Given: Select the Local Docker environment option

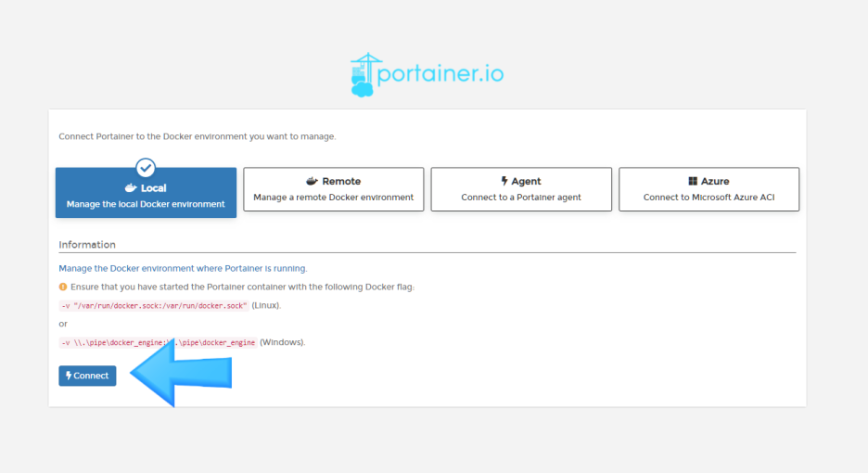Looking at the screenshot, I should [146, 193].
